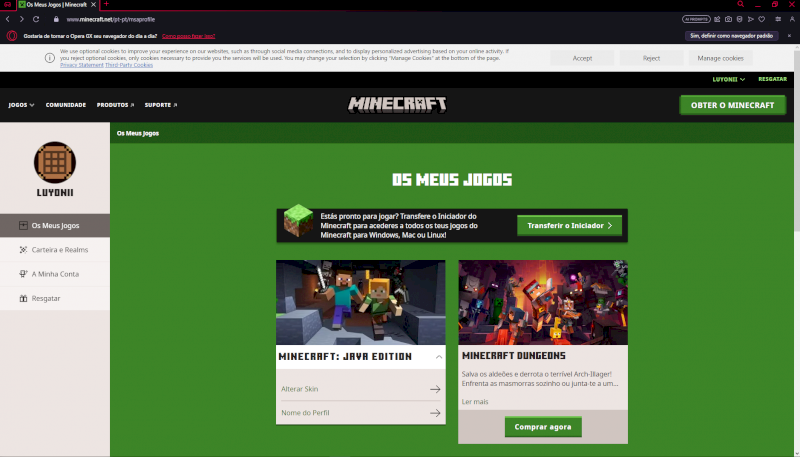Bookmark the page with the heart icon
The height and width of the screenshot is (457, 800).
tap(762, 19)
